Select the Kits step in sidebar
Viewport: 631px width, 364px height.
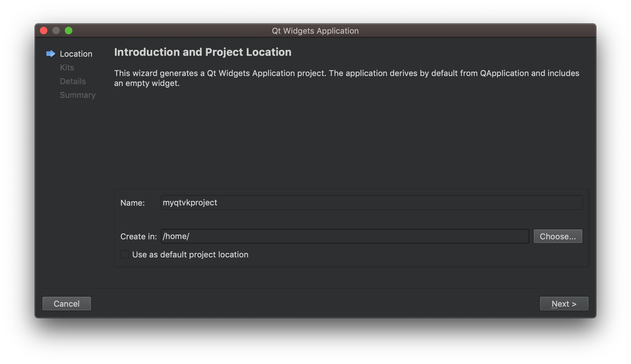pyautogui.click(x=67, y=67)
